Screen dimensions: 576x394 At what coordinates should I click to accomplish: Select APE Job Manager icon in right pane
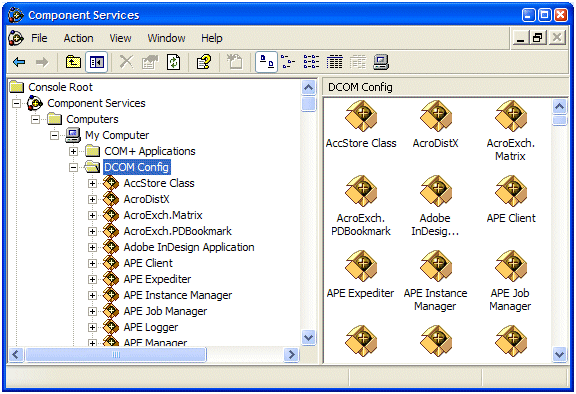click(x=510, y=281)
